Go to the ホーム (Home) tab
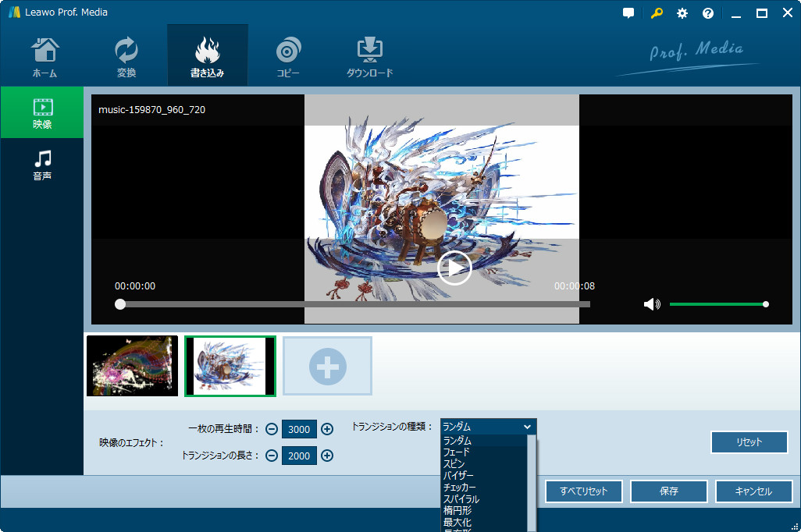This screenshot has height=532, width=801. click(45, 57)
